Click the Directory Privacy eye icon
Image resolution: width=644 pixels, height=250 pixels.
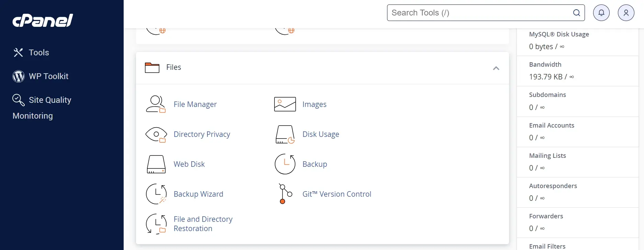156,134
